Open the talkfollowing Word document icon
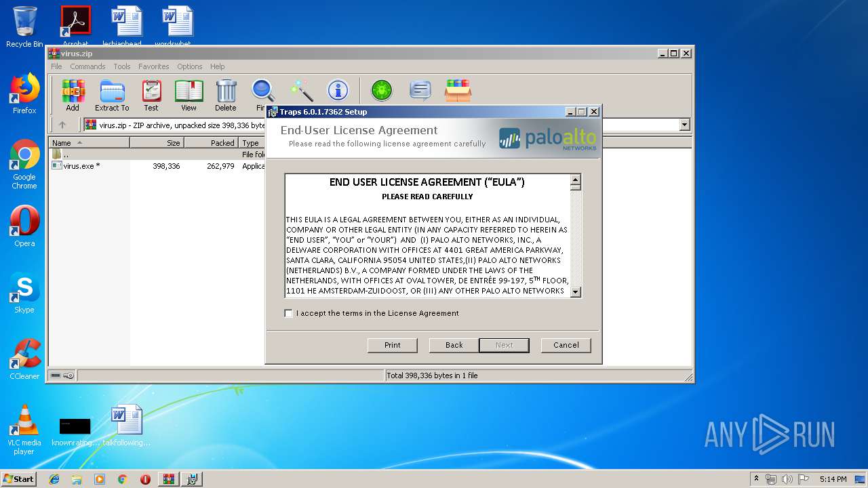The width and height of the screenshot is (868, 488). pyautogui.click(x=127, y=426)
